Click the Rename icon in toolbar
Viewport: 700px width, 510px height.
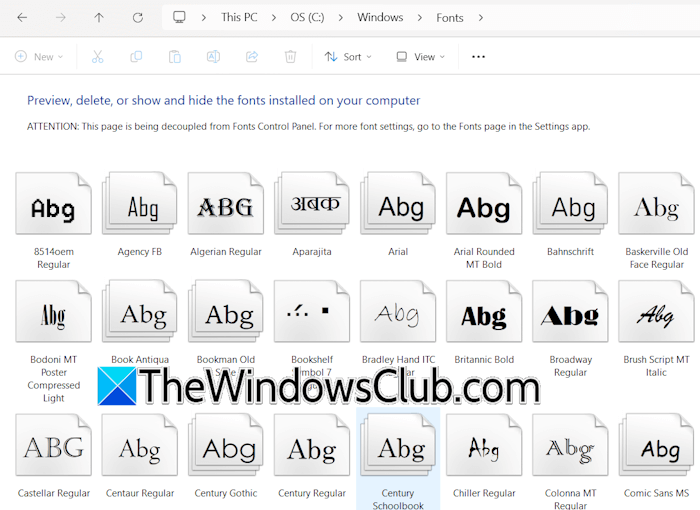pos(213,57)
